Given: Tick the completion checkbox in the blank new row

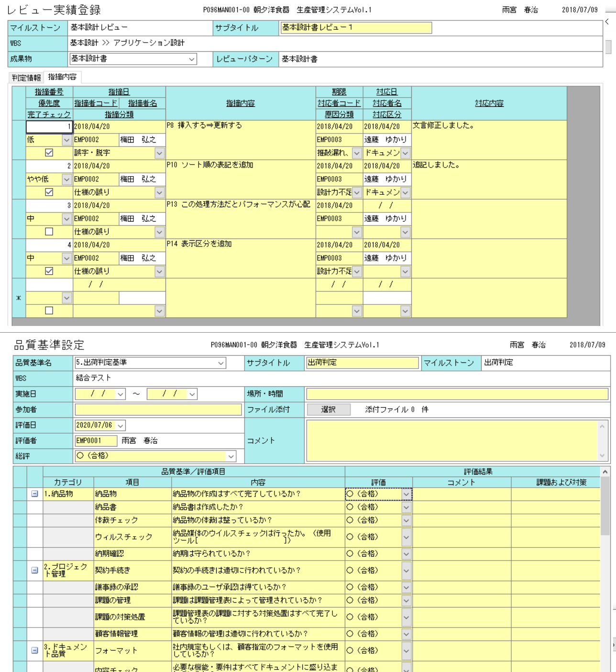Looking at the screenshot, I should (x=49, y=311).
